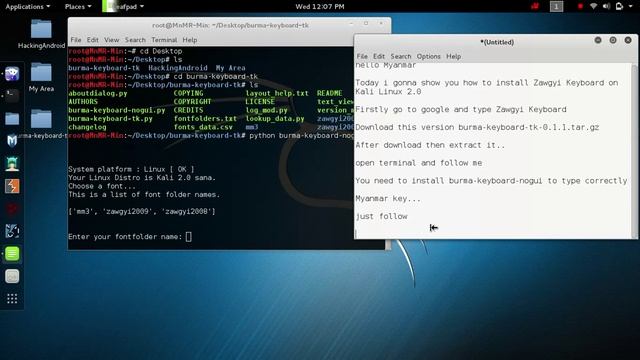Click the red tray icon left of workspace indicator

pos(535,6)
